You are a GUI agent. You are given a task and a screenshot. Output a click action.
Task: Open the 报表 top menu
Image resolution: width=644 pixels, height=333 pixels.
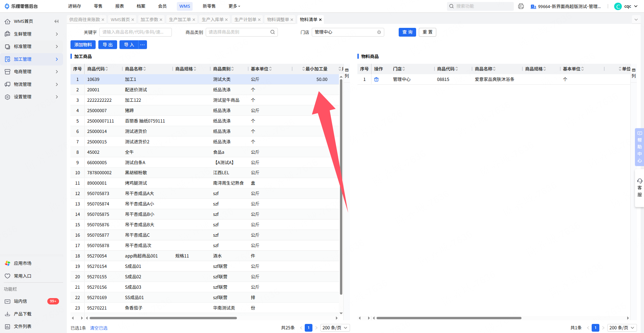coord(119,6)
